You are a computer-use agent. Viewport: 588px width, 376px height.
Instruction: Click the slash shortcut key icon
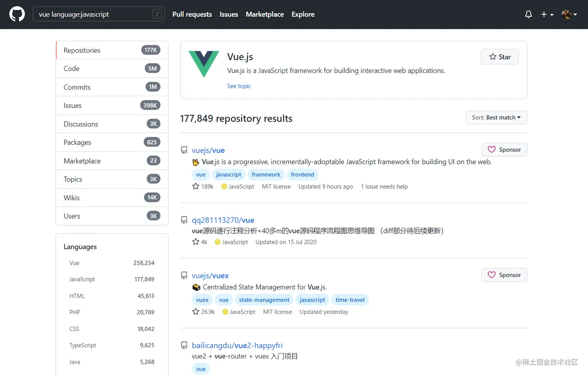(157, 14)
